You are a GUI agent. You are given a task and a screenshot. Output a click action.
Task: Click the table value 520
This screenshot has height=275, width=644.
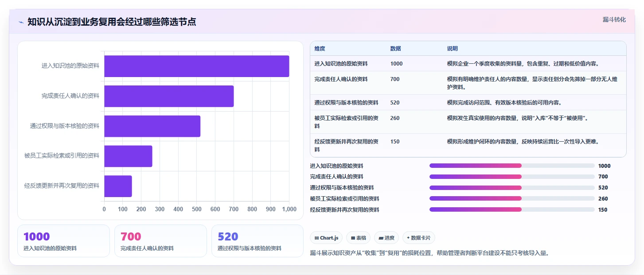click(394, 103)
